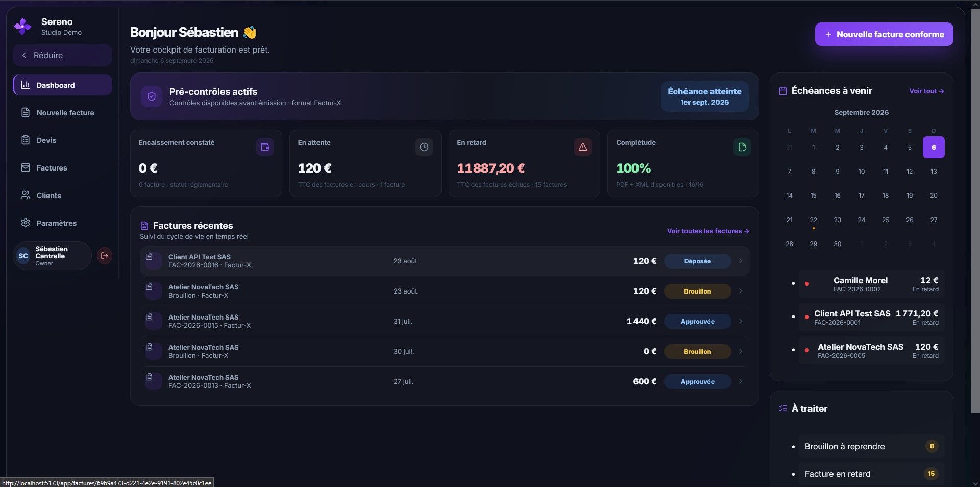Go to Factures in the sidebar
This screenshot has width=980, height=487.
click(62, 168)
